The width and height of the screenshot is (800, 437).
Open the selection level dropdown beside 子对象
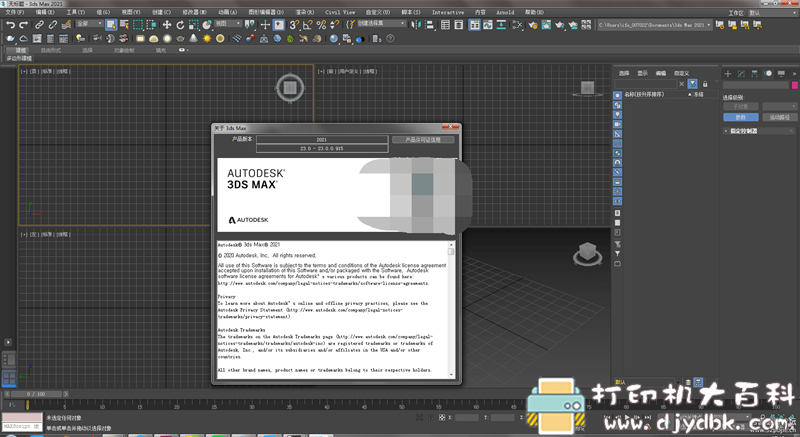[x=780, y=107]
